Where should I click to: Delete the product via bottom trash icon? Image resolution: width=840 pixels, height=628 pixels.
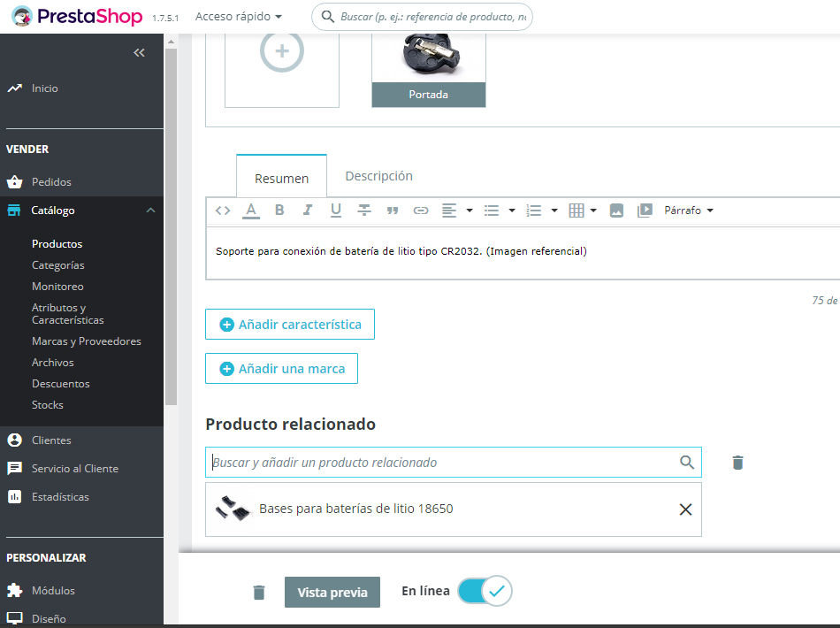(x=259, y=592)
